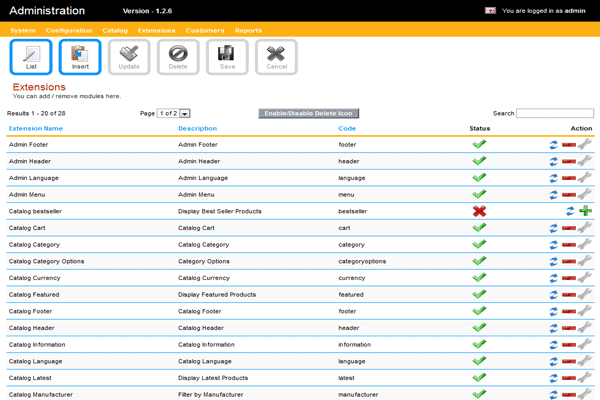Click 'Catalog Information' extension name

click(x=37, y=345)
